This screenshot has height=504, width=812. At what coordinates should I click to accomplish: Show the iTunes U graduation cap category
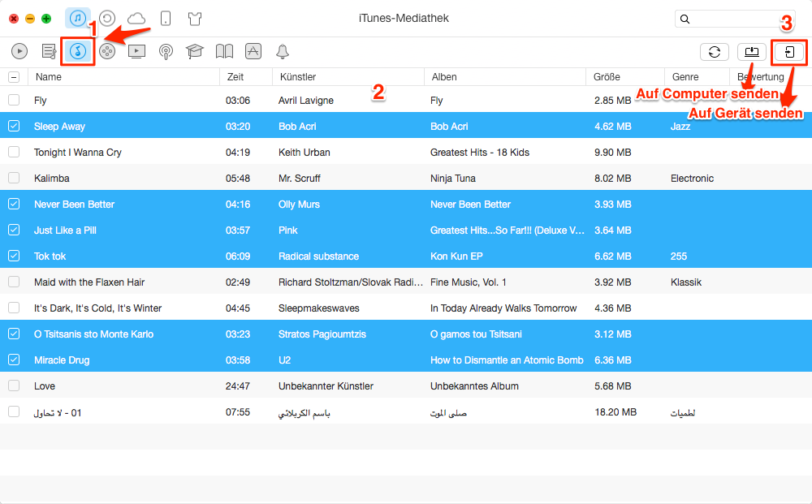(195, 51)
